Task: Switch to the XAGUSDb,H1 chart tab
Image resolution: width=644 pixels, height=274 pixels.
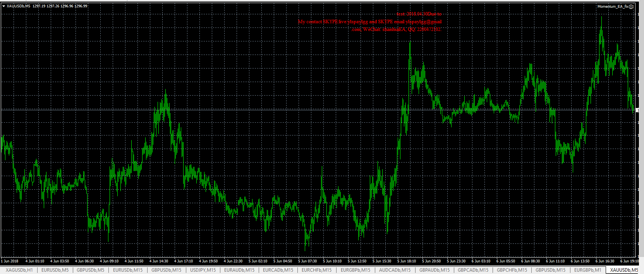Action: pyautogui.click(x=19, y=270)
